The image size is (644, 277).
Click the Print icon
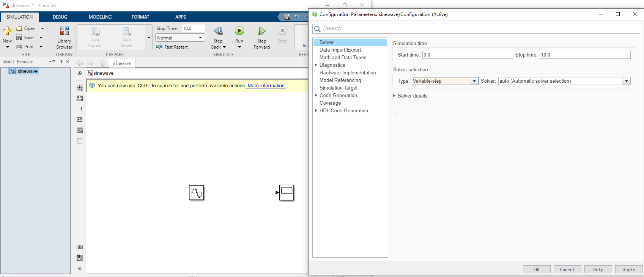pyautogui.click(x=19, y=47)
